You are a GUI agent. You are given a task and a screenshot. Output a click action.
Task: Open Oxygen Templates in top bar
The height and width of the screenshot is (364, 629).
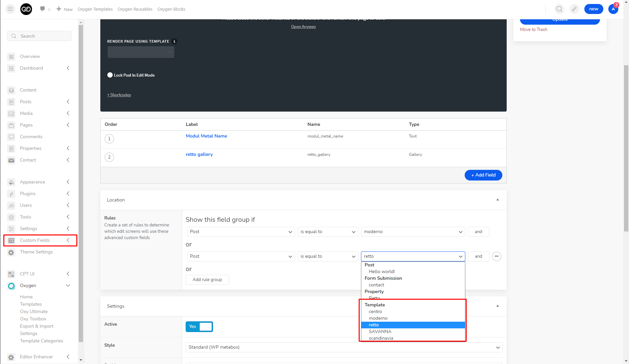(x=95, y=9)
